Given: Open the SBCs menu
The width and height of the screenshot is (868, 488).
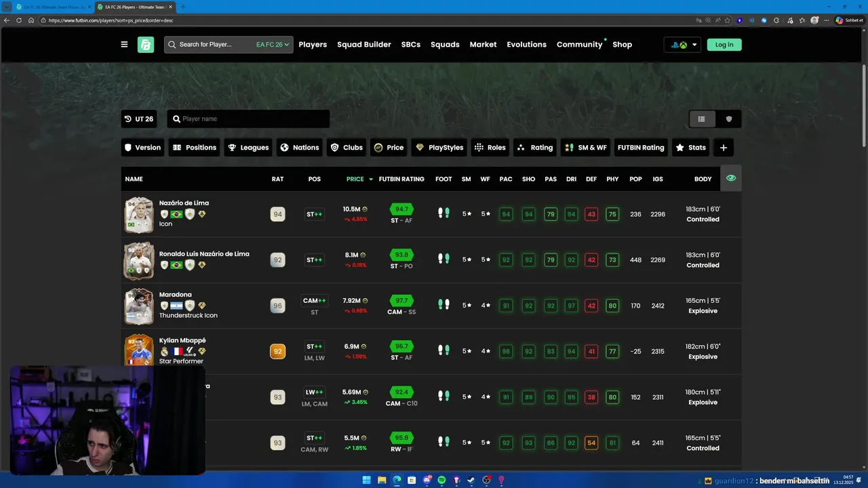Looking at the screenshot, I should [411, 45].
